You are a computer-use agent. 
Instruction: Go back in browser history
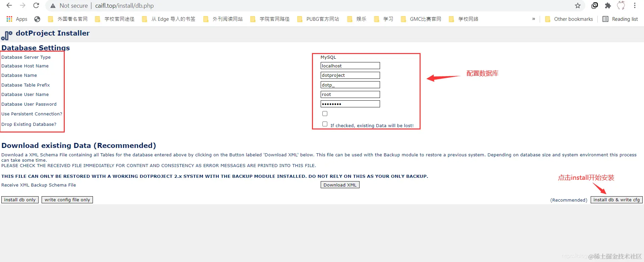click(x=9, y=6)
